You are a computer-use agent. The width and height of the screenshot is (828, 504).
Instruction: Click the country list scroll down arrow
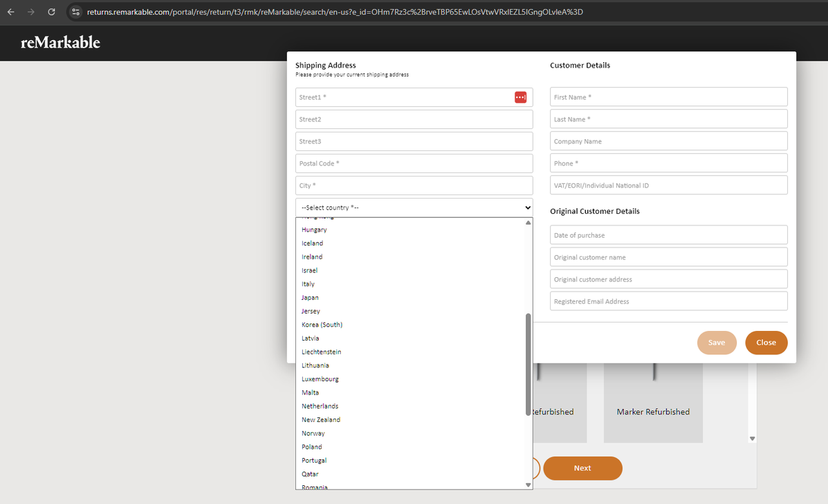tap(529, 485)
